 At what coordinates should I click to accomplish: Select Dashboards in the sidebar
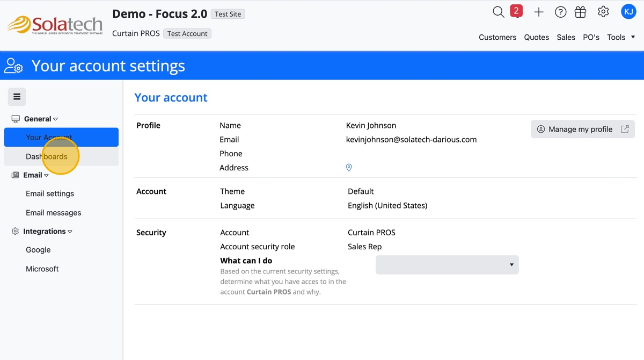(x=47, y=156)
